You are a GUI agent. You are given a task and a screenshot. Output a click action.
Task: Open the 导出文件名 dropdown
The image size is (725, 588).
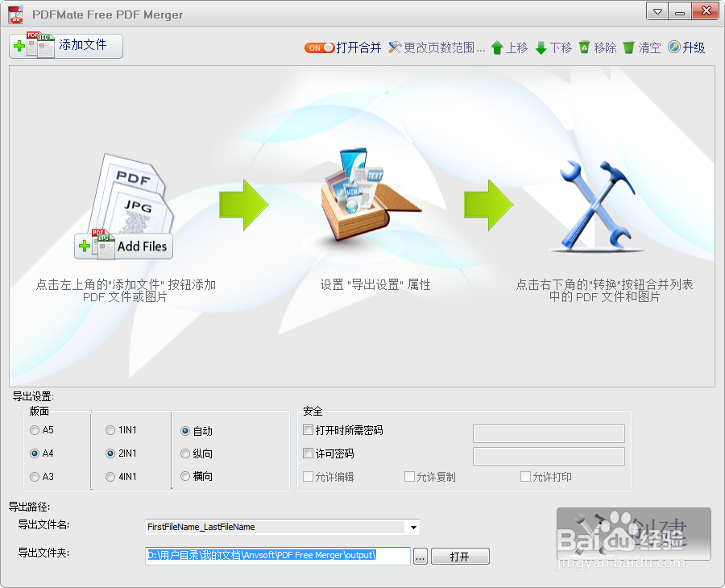413,528
